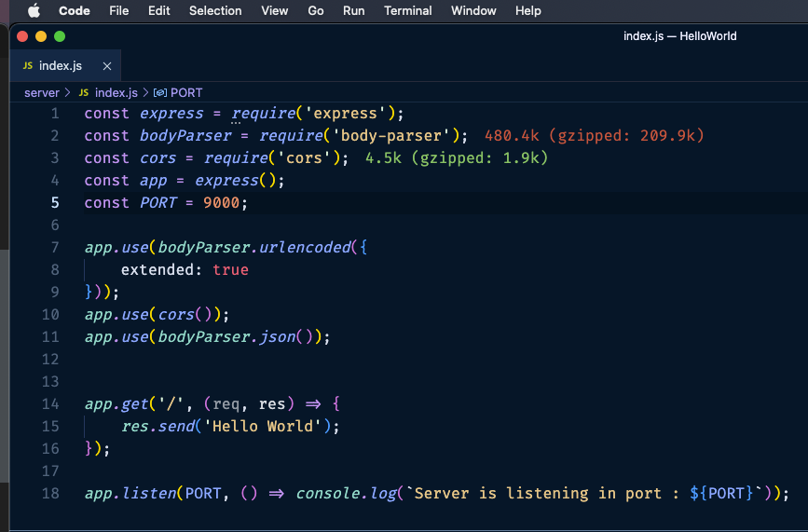Click the red close window button
This screenshot has width=808, height=532.
point(22,36)
